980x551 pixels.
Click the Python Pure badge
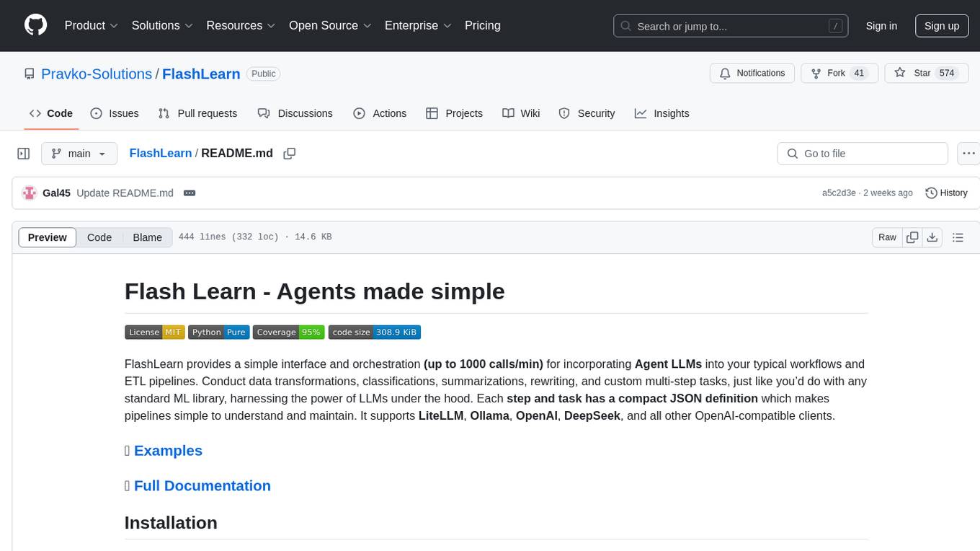click(x=218, y=332)
